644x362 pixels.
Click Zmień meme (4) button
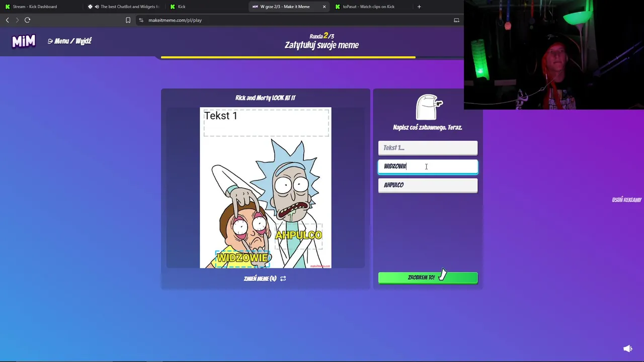tap(260, 279)
